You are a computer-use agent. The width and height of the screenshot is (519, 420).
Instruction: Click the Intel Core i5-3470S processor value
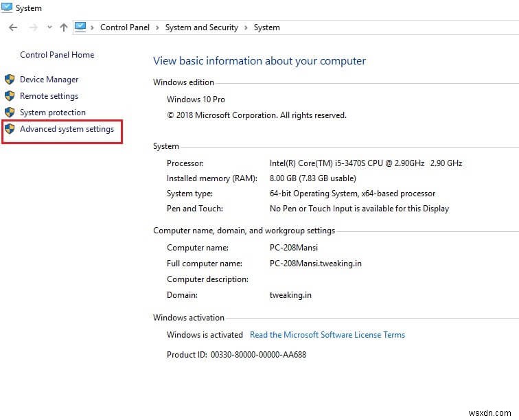[x=366, y=163]
